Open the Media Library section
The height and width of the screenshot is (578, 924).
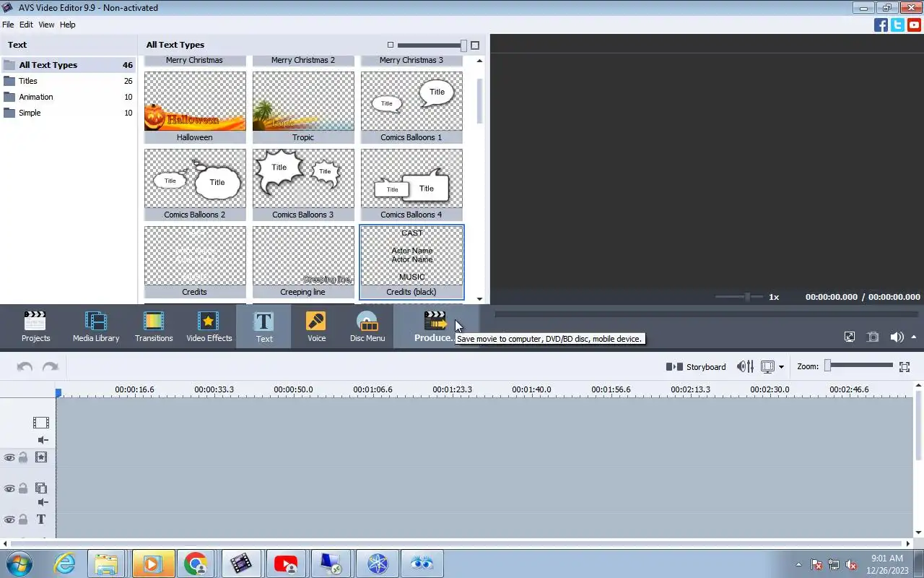pos(96,327)
